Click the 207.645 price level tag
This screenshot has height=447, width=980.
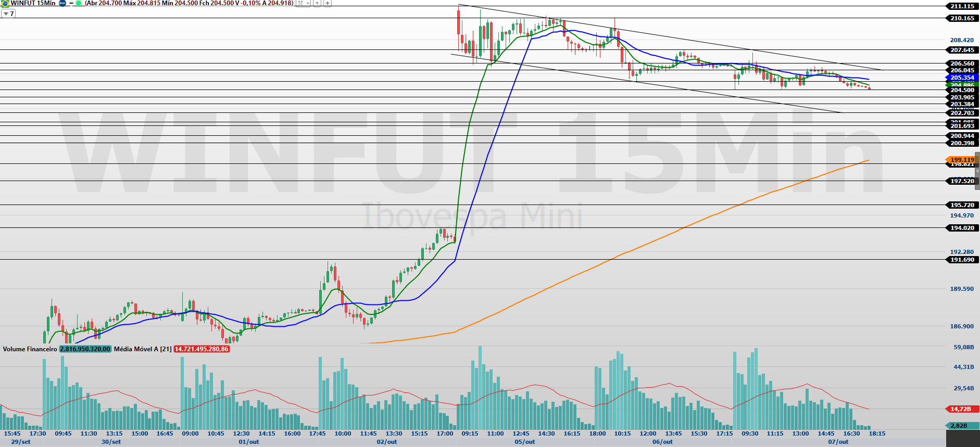tap(962, 50)
